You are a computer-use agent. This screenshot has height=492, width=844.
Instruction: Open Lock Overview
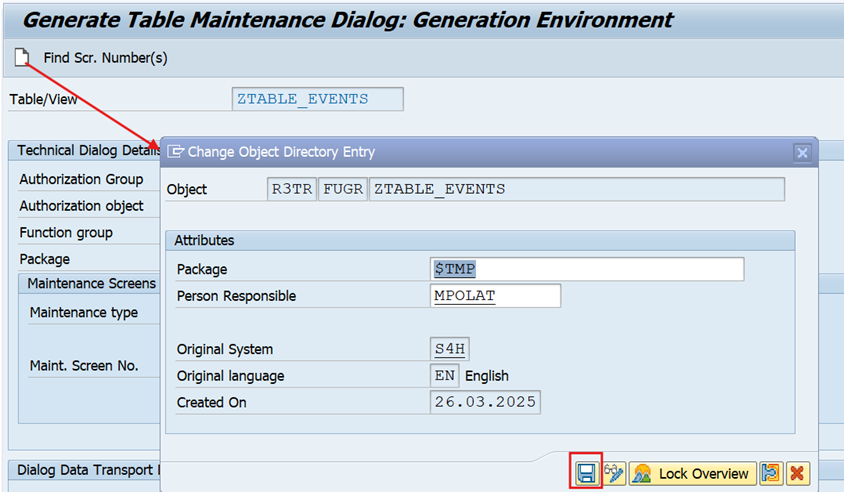click(692, 473)
